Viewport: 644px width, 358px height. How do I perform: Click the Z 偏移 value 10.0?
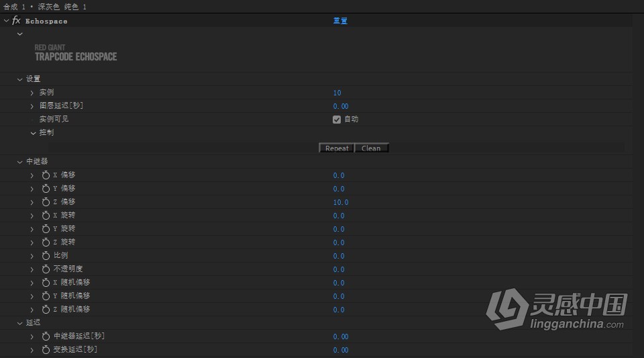pyautogui.click(x=341, y=202)
